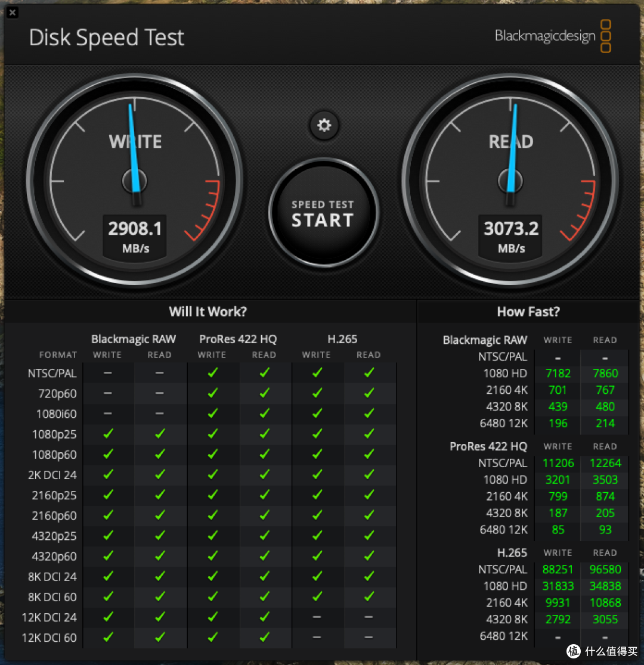Click ProRes 422 HQ read checkmark for 12K DCI 24
Viewport: 644px width, 665px height.
[x=265, y=617]
